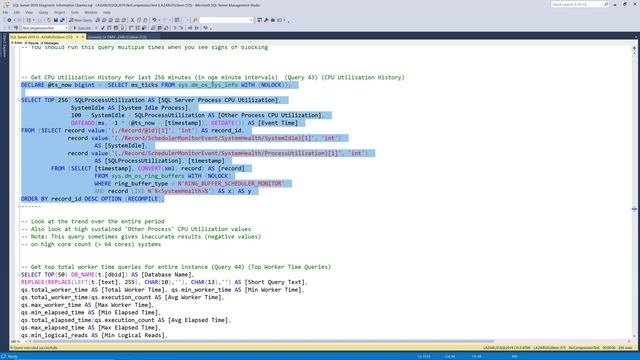Image resolution: width=640 pixels, height=360 pixels.
Task: Select Results to File option
Action: 166,28
